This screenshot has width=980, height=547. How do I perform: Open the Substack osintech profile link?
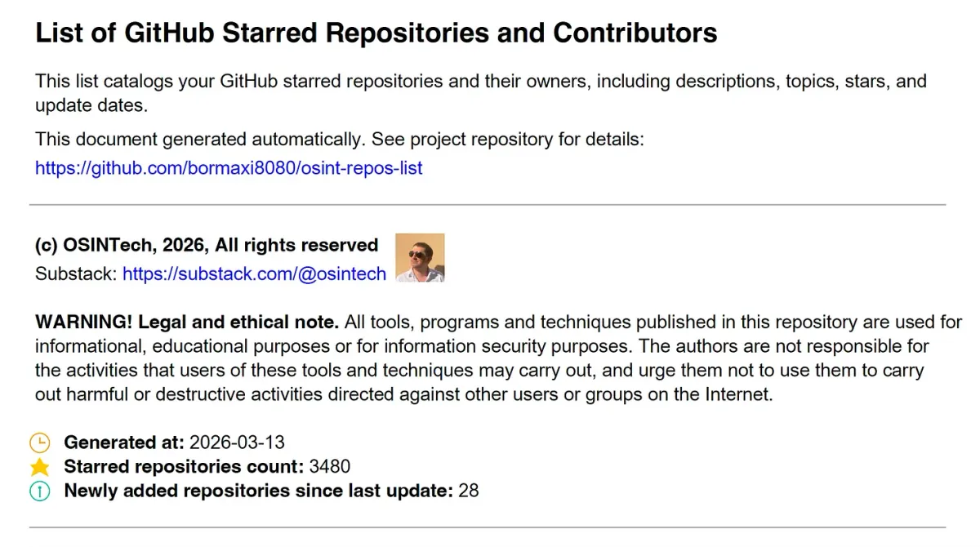[254, 274]
